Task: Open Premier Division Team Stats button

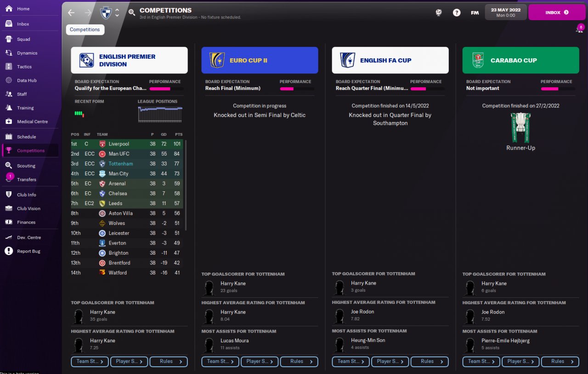Action: pos(90,362)
